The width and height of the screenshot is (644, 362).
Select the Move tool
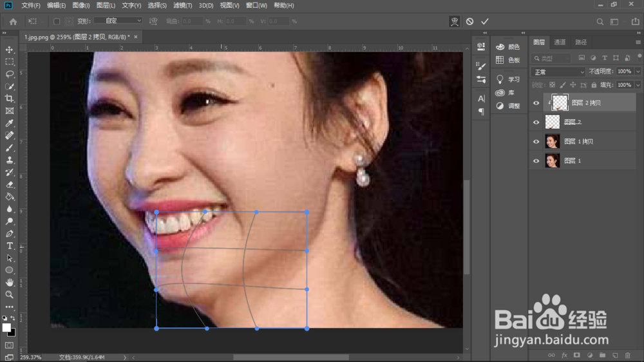[x=9, y=50]
